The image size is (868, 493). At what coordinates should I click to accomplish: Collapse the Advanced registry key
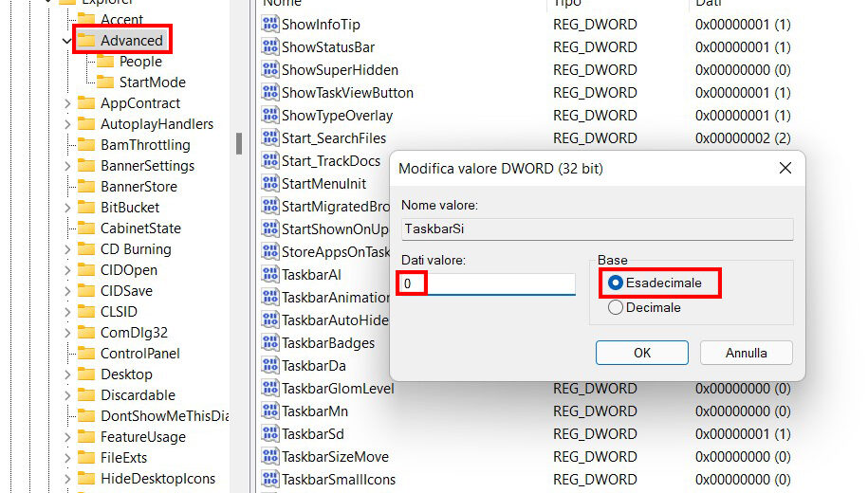(67, 41)
